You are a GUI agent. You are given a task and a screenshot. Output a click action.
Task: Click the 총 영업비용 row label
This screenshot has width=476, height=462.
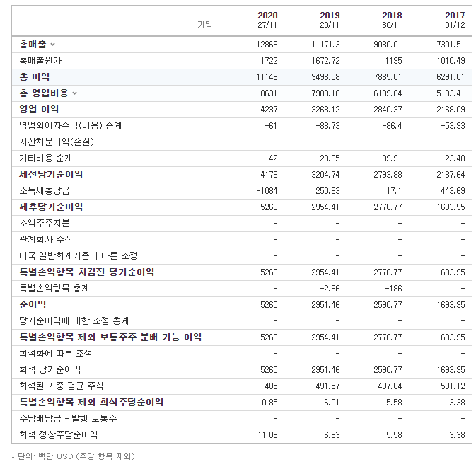(x=44, y=93)
